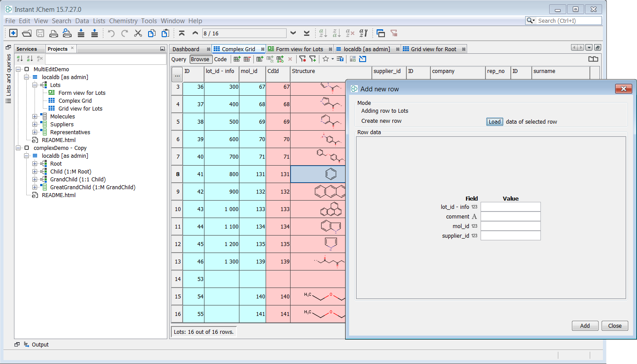The image size is (637, 364).
Task: Click the star favorites icon in grid toolbar
Action: 325,59
